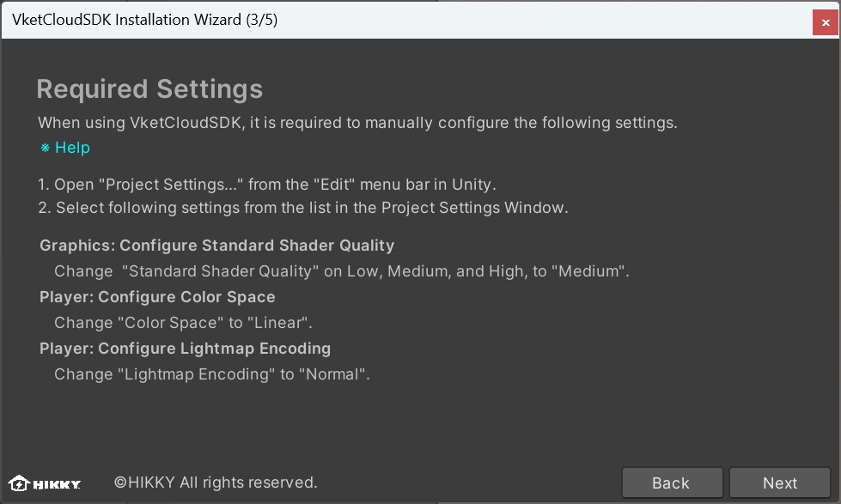Click the HIKKY copyright notice text
The image size is (841, 504).
tap(215, 483)
